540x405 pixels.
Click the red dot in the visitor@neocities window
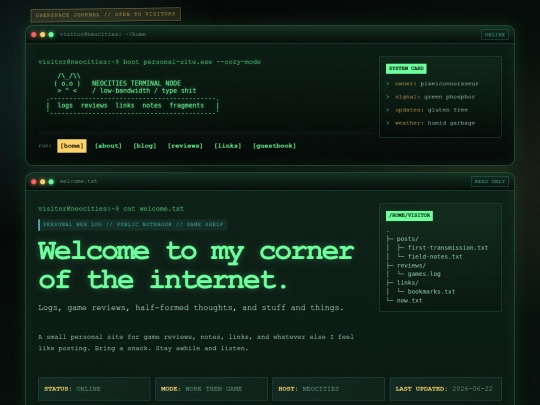pyautogui.click(x=34, y=34)
